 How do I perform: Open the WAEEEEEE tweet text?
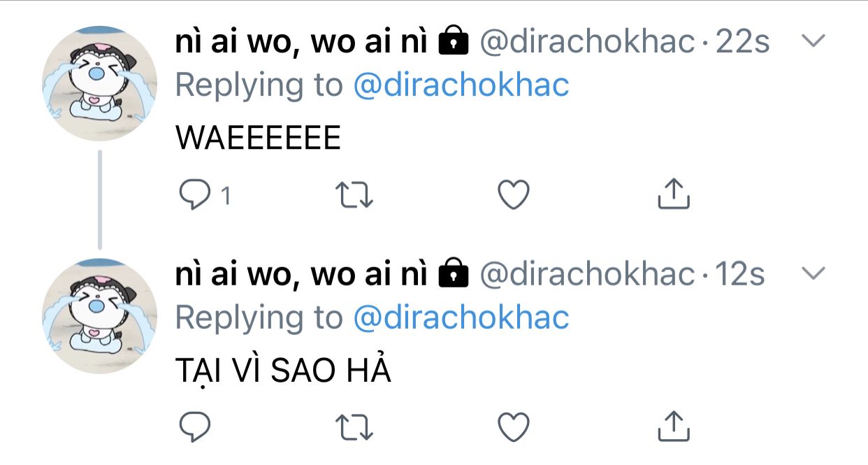[258, 138]
